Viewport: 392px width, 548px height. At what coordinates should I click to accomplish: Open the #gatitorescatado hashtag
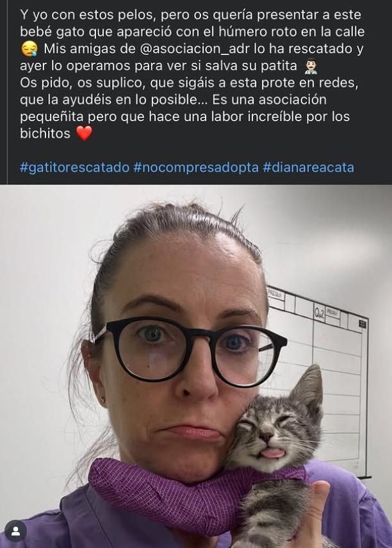pos(75,167)
